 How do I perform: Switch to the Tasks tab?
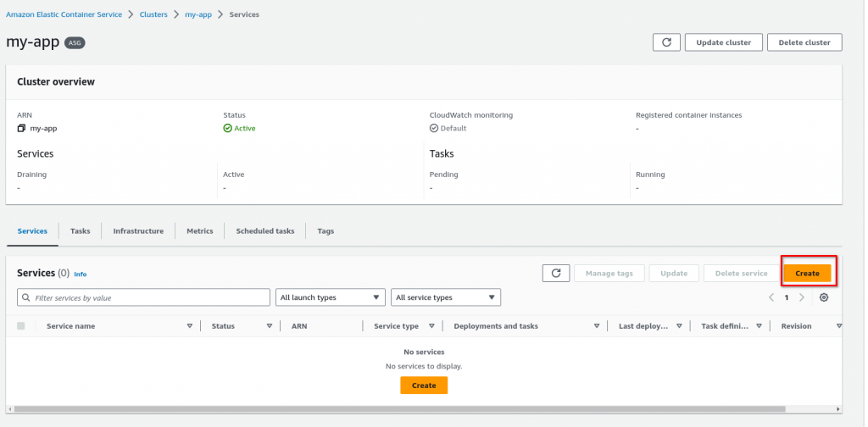[x=81, y=231]
